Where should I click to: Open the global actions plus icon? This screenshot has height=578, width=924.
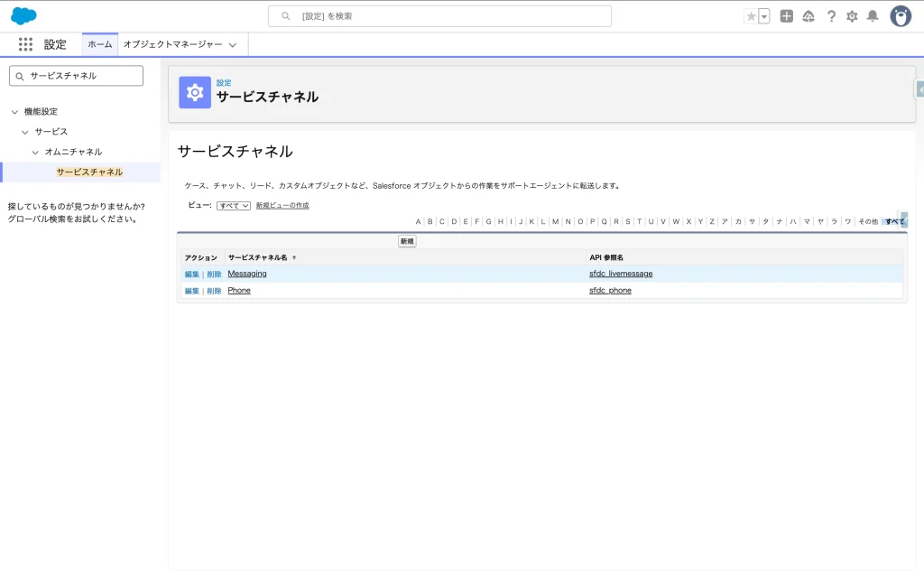click(787, 16)
